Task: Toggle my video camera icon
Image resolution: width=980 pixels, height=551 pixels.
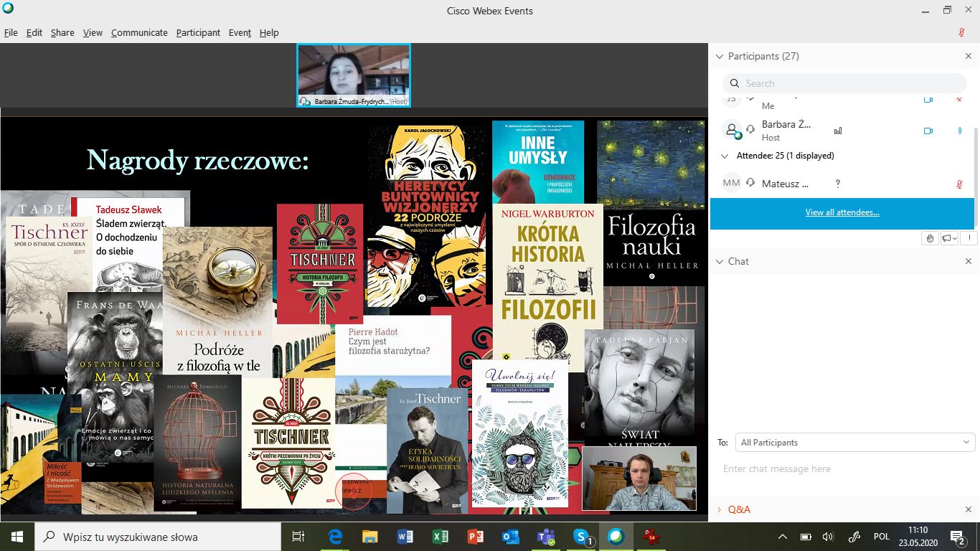Action: (x=928, y=99)
